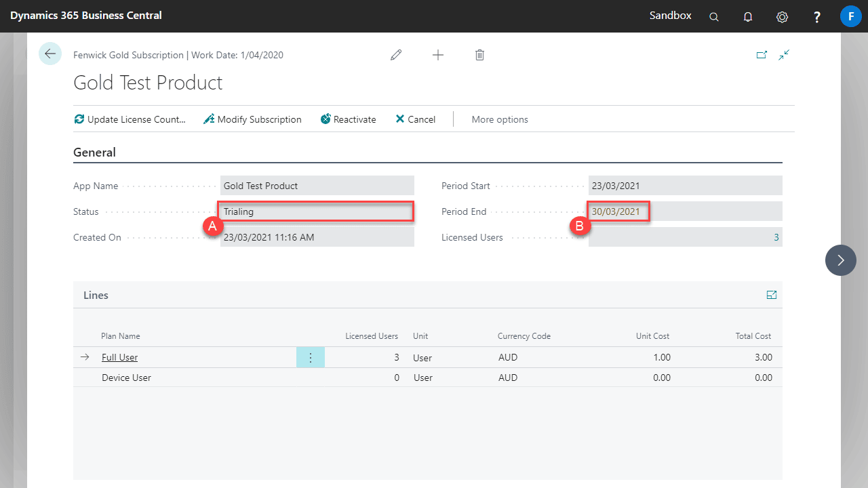Image resolution: width=868 pixels, height=488 pixels.
Task: Open the settings gear
Action: [782, 17]
